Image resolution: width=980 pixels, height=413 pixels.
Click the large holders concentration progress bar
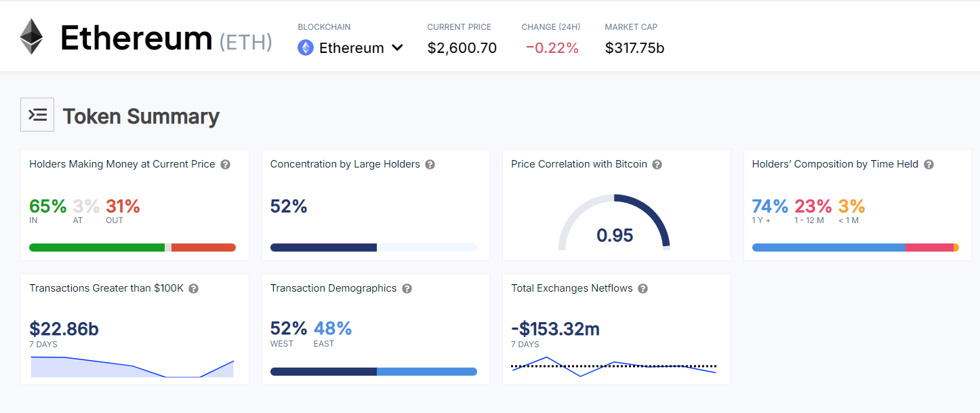point(373,248)
